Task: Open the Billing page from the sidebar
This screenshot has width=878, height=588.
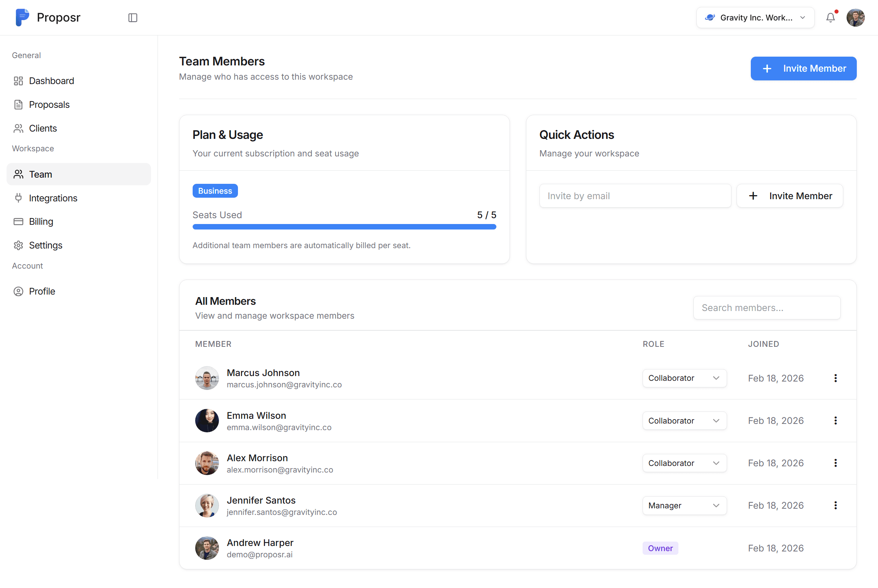Action: point(41,221)
